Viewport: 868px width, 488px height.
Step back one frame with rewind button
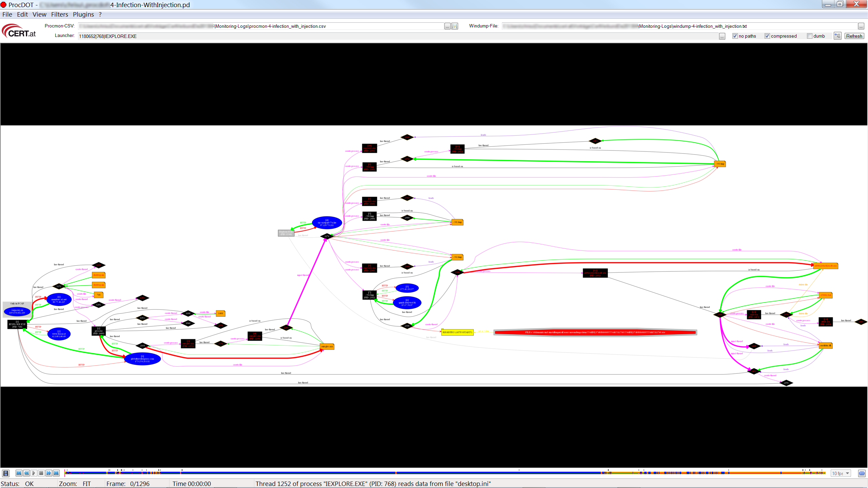(x=26, y=473)
